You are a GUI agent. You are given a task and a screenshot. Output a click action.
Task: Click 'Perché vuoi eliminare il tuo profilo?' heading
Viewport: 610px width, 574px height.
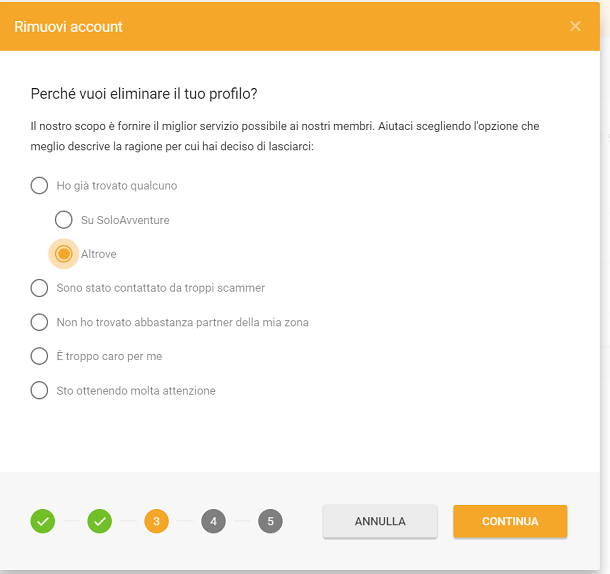[x=144, y=94]
